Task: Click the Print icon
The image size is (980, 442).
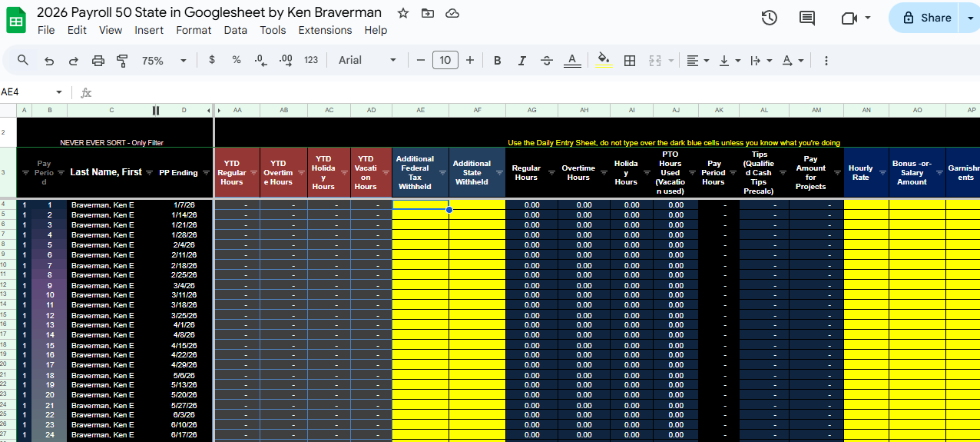Action: (x=98, y=60)
